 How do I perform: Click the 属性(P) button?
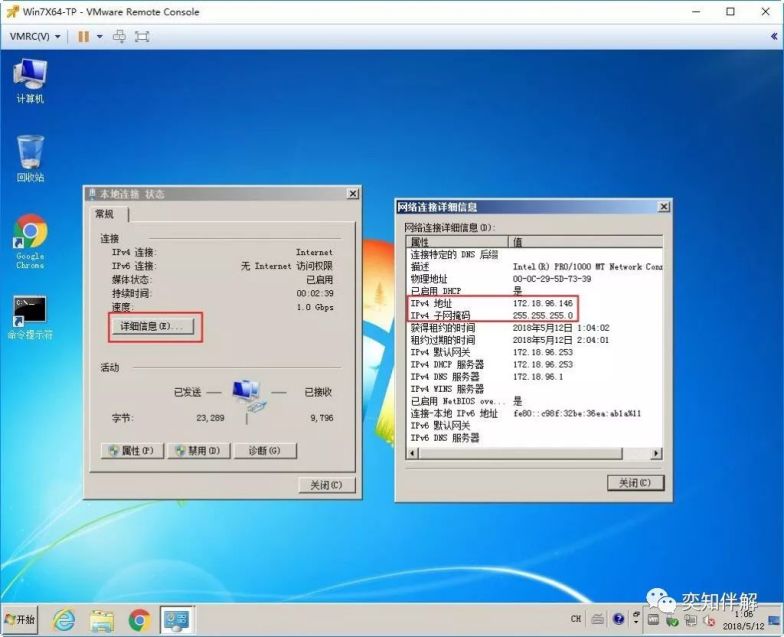coord(132,450)
